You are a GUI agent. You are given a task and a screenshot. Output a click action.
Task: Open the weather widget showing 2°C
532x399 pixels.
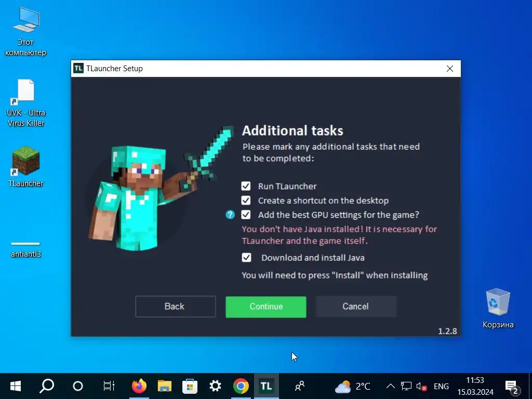click(x=353, y=386)
